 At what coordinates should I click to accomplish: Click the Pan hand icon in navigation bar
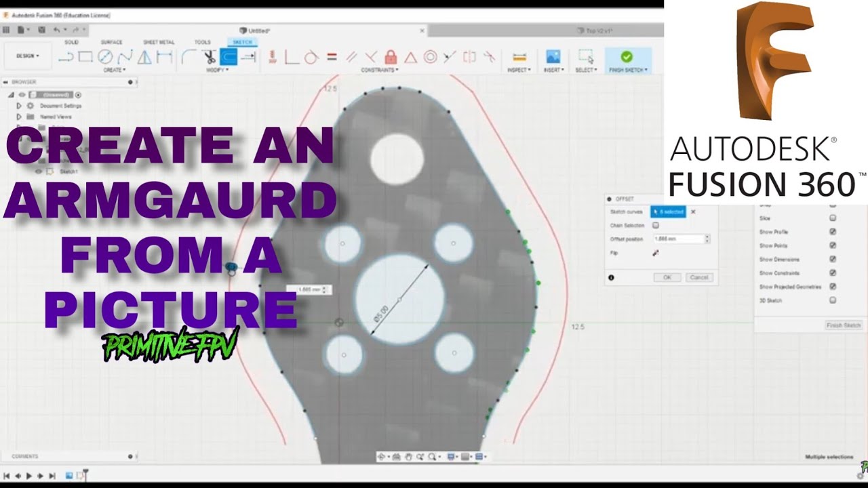coord(409,457)
